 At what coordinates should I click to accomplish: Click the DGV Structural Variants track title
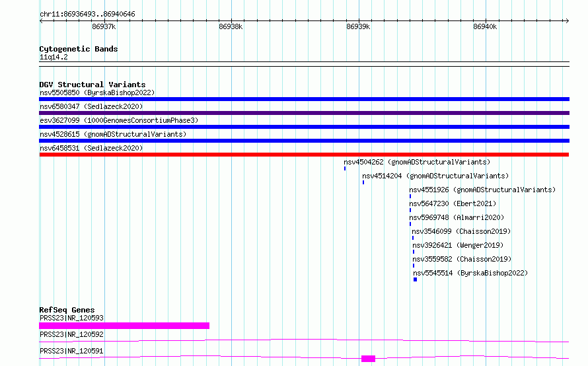tap(92, 85)
